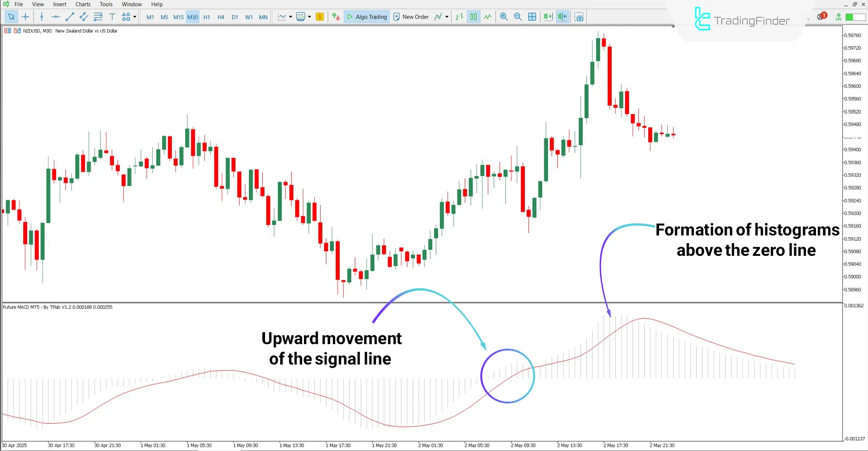Select the Text annotation tool
Screen dimensions: 868x451
click(x=112, y=17)
